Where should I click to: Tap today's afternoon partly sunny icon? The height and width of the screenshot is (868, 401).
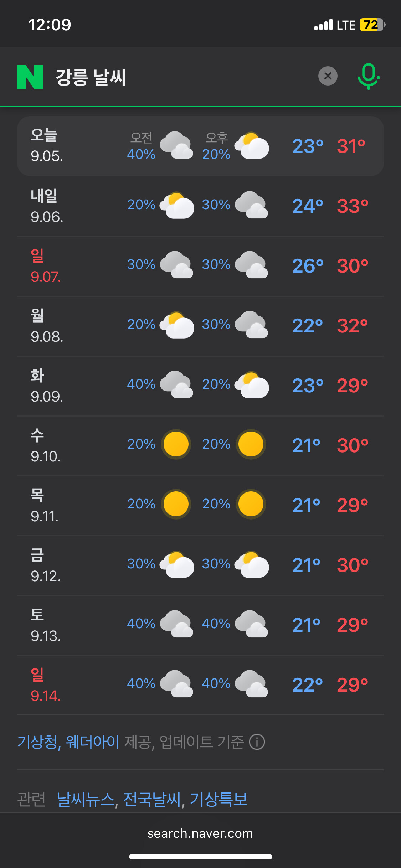point(252,145)
